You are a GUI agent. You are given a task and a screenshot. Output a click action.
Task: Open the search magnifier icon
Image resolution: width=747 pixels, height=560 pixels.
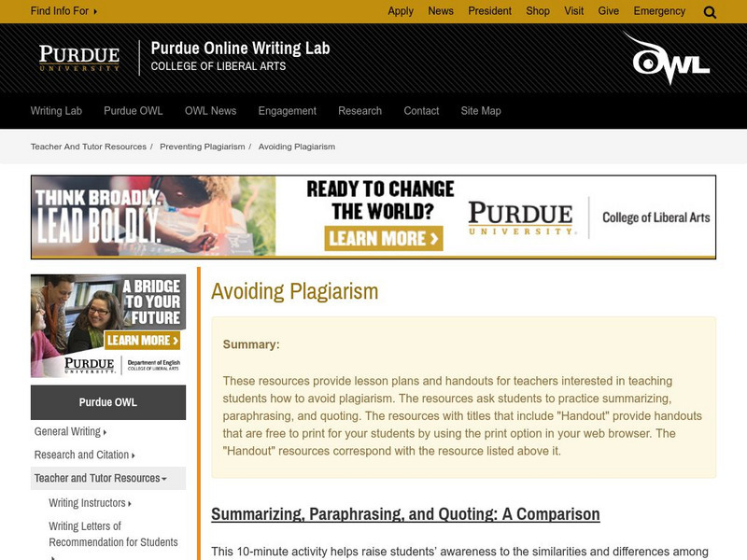(710, 12)
